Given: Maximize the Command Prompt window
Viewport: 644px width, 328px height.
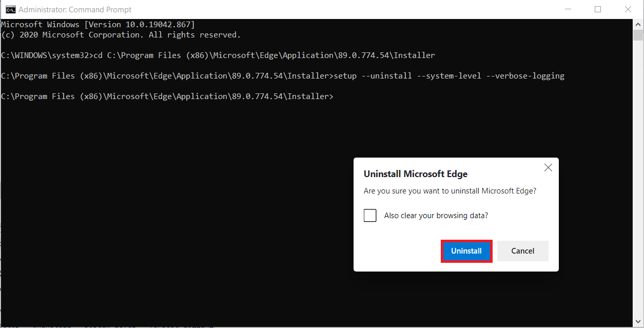Looking at the screenshot, I should 598,9.
